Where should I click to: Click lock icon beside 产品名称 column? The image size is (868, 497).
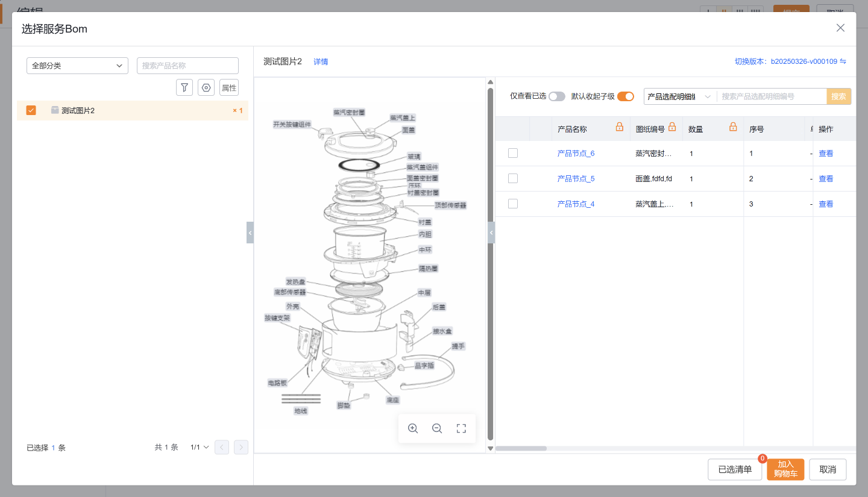(619, 127)
